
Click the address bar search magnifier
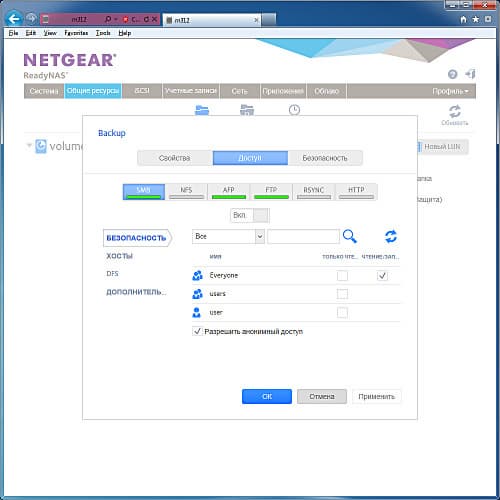click(108, 19)
